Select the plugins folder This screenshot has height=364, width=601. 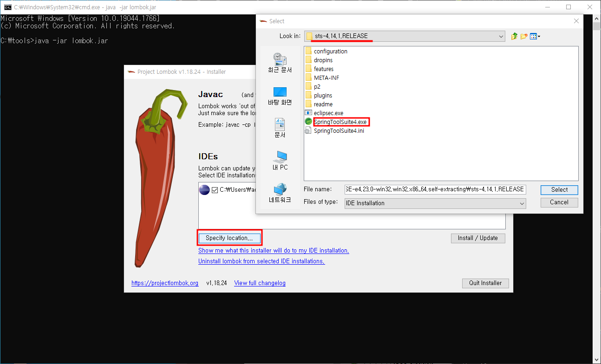click(x=319, y=95)
